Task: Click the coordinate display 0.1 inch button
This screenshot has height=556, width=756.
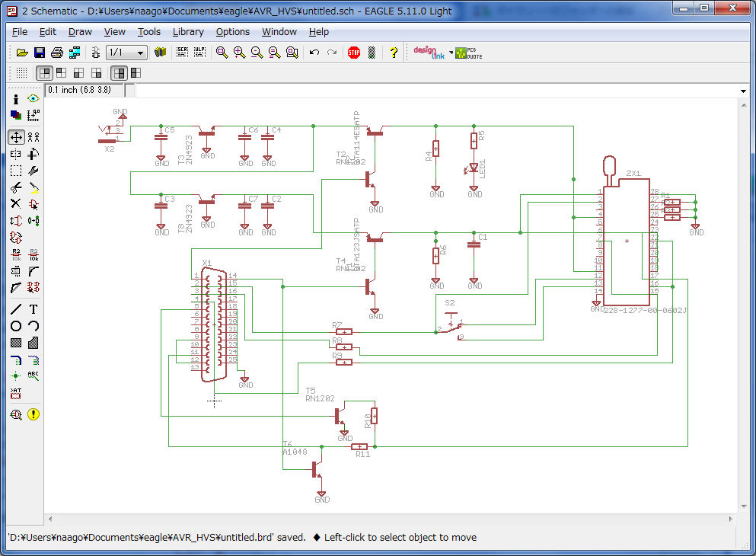Action: click(85, 90)
